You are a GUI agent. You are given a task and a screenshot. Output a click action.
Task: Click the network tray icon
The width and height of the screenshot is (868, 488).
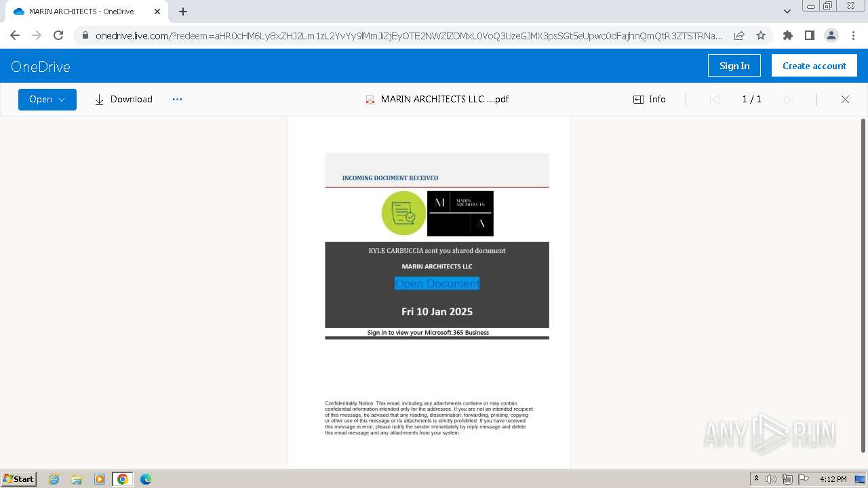pyautogui.click(x=787, y=479)
